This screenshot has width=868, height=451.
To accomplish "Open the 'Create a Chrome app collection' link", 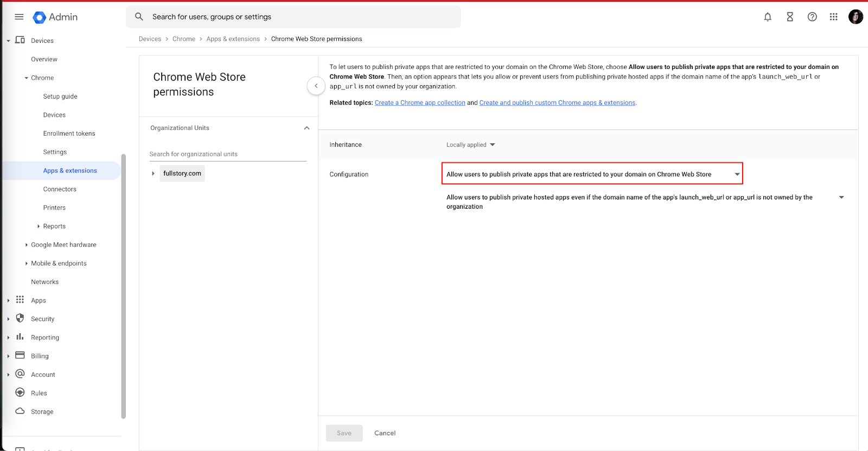I will 419,103.
